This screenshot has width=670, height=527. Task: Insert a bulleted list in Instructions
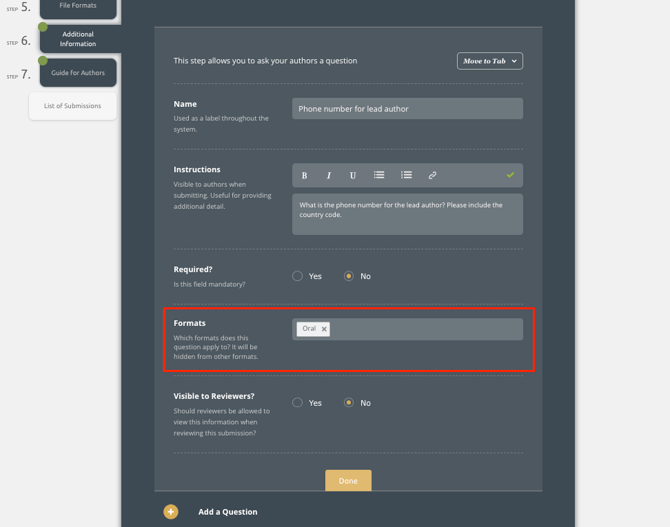(379, 175)
